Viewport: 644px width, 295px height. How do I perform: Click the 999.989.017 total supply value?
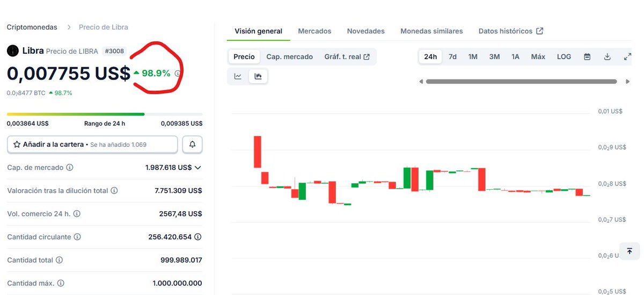pos(181,260)
